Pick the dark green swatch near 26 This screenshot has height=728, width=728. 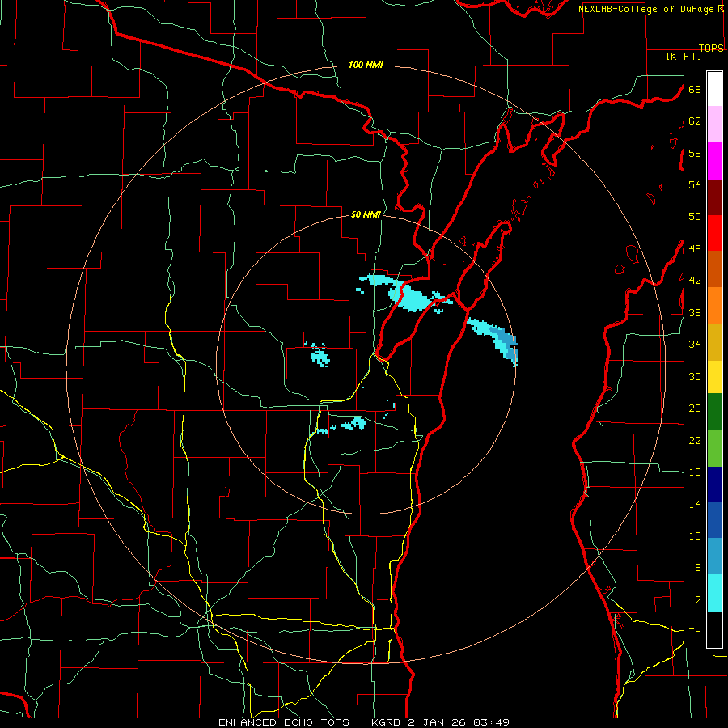(714, 412)
